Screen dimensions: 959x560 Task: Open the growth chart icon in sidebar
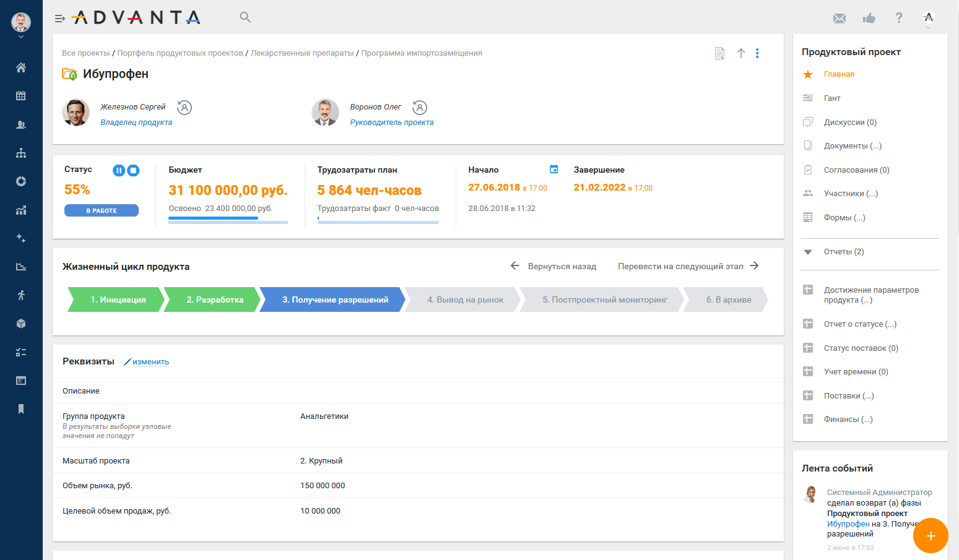(21, 210)
